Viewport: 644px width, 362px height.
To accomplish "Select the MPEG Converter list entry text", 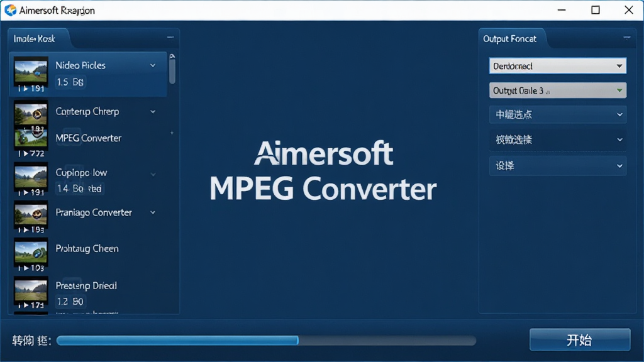I will click(x=89, y=138).
